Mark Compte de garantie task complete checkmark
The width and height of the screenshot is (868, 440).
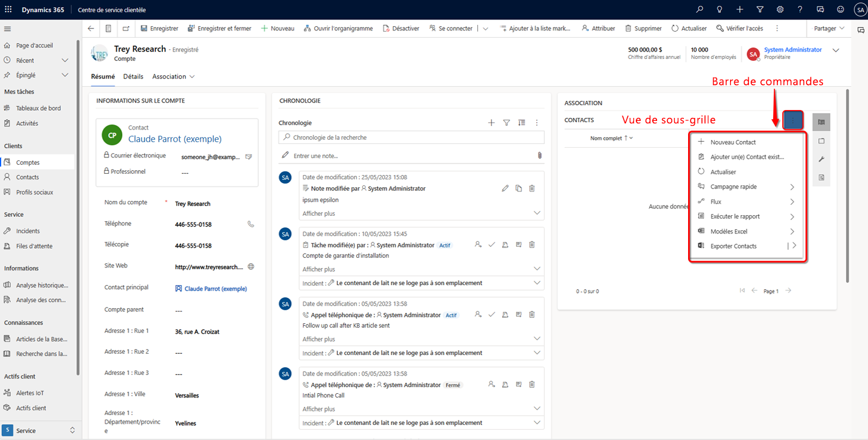coord(492,245)
